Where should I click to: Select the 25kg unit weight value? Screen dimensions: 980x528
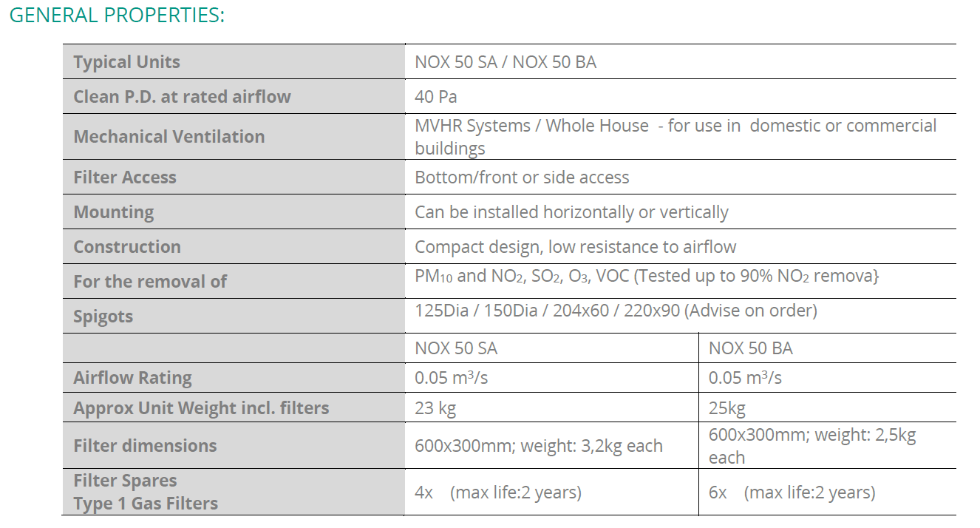pyautogui.click(x=727, y=408)
